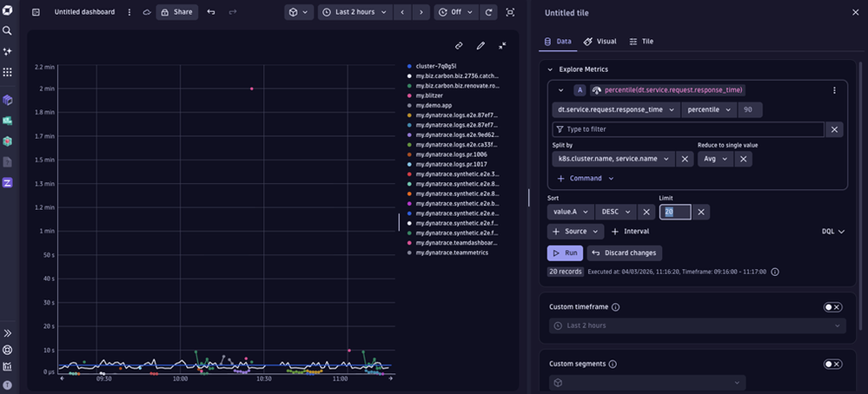
Task: Click the user avatar at sidebar bottom
Action: pos(7,384)
